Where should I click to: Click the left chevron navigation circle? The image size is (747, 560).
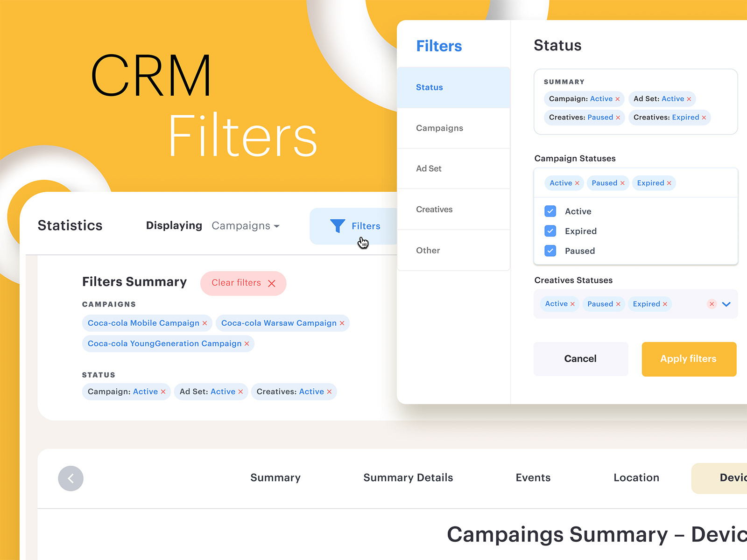[x=70, y=478]
